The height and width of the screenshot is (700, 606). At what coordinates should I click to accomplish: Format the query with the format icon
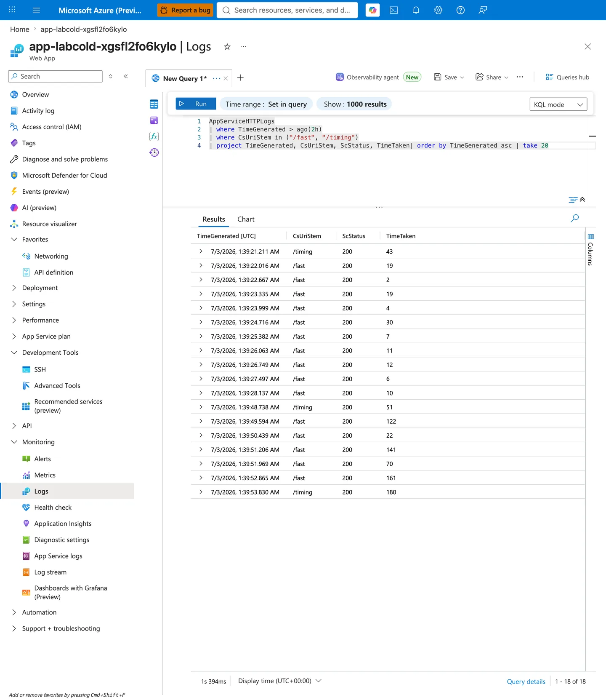(573, 200)
